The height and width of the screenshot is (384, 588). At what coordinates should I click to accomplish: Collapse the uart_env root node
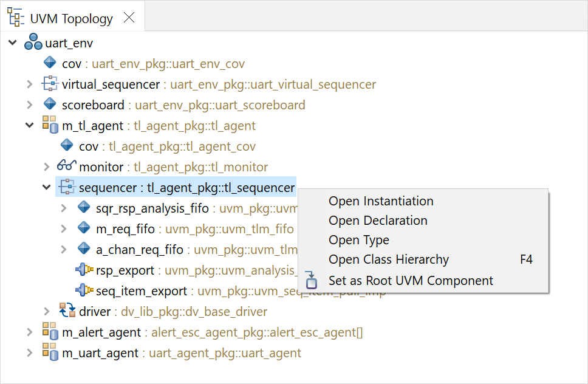pyautogui.click(x=13, y=43)
